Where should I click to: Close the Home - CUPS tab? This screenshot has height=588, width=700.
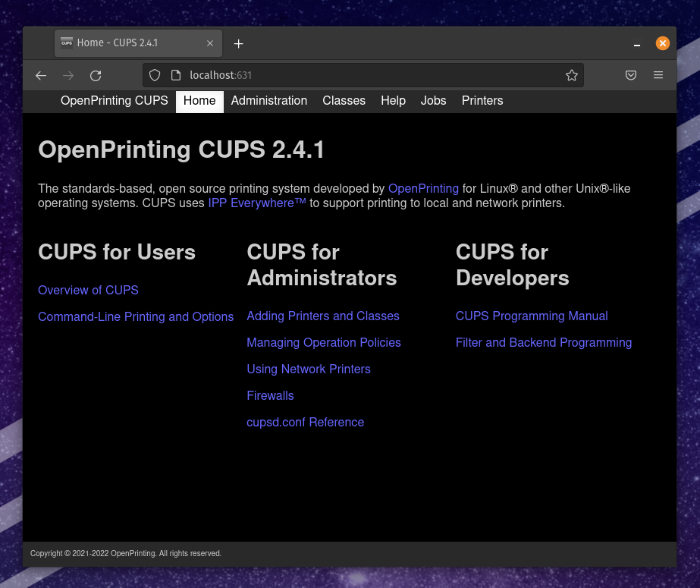(210, 43)
